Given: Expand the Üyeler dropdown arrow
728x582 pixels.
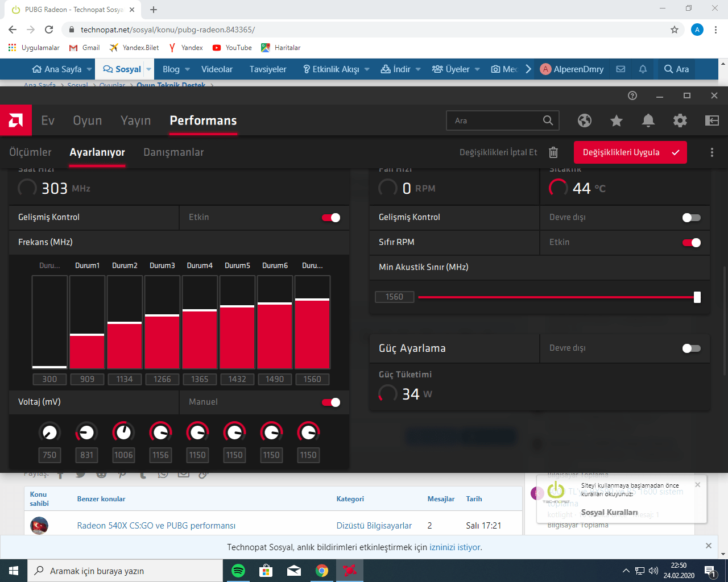Looking at the screenshot, I should pyautogui.click(x=477, y=69).
